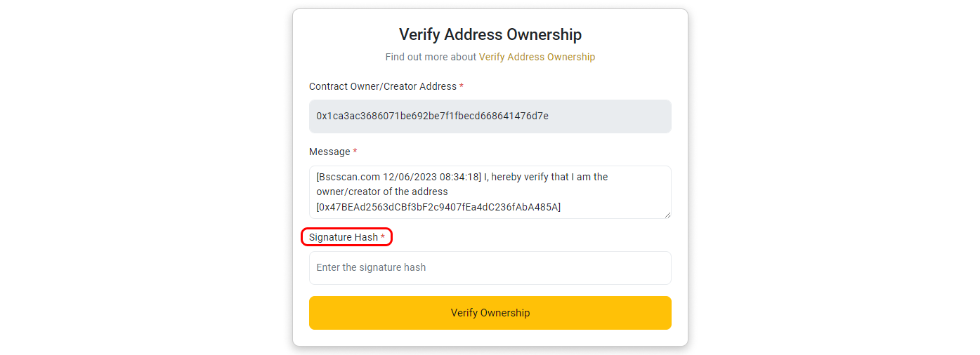Open the Verify Address Ownership help link
The image size is (980, 355).
pos(537,57)
